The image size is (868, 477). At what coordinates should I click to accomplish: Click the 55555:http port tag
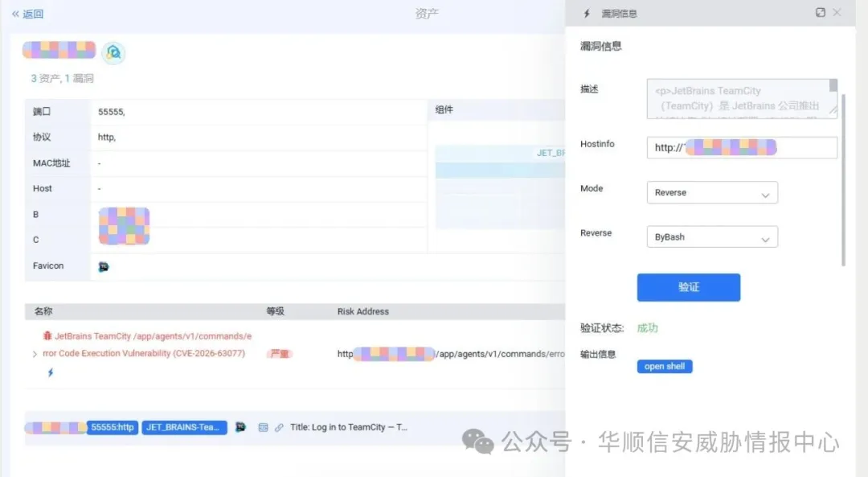113,427
